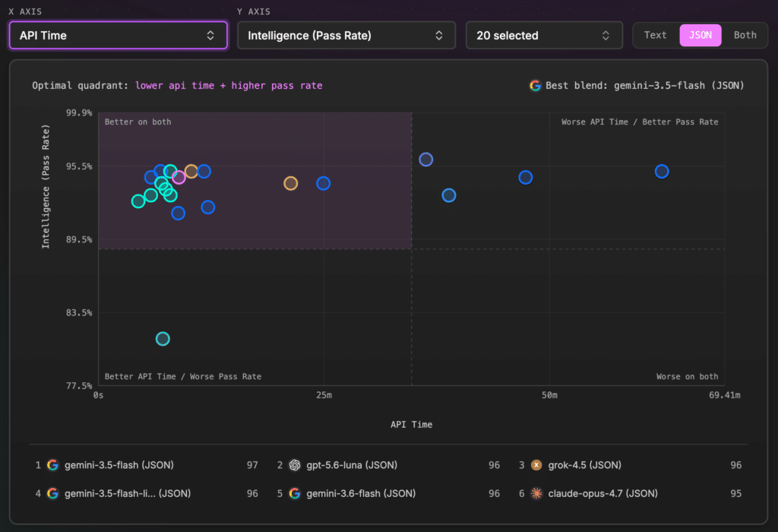Click Google icon for gemini-3.6-flash (JSON)
Image resolution: width=778 pixels, height=532 pixels.
click(295, 493)
